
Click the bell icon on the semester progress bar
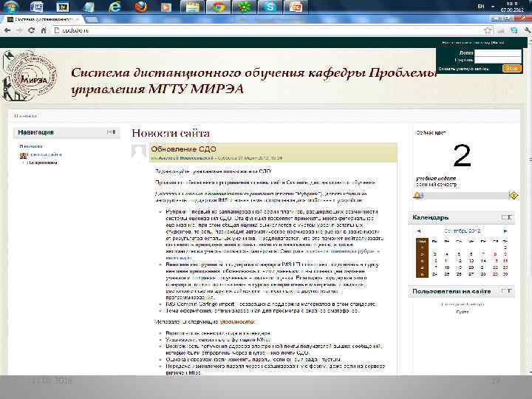tap(418, 195)
